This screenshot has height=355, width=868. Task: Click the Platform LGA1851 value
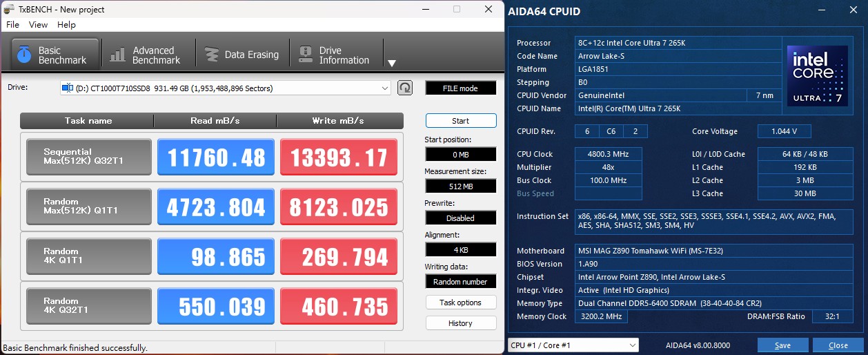677,69
